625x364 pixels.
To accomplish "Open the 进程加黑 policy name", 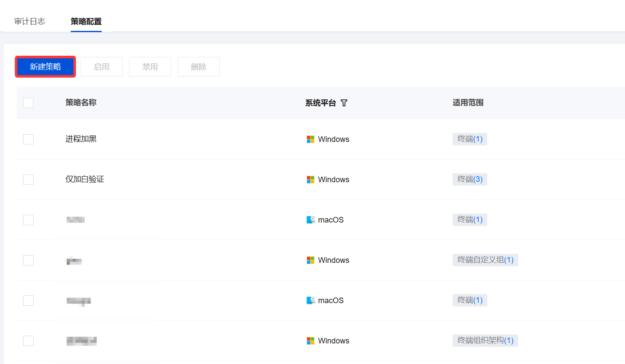I will 81,139.
